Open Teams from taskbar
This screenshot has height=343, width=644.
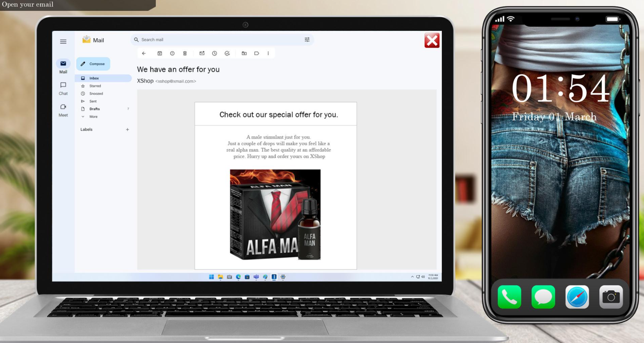point(256,277)
